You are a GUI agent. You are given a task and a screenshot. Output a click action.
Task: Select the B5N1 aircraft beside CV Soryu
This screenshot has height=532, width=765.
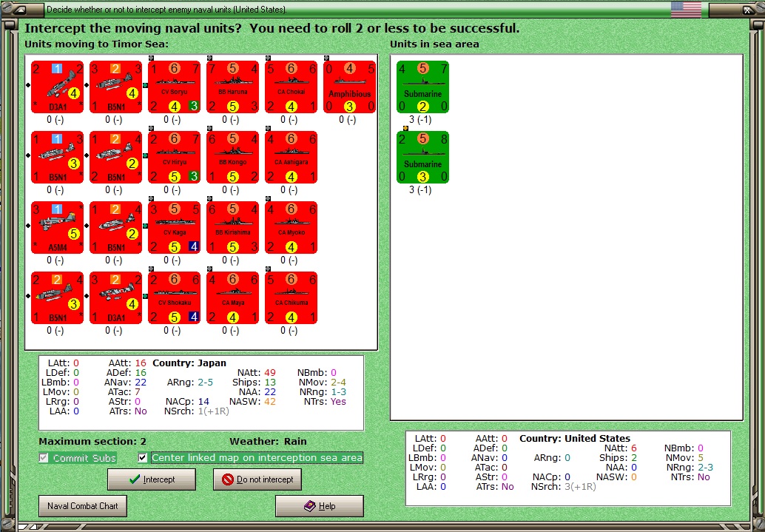[115, 87]
